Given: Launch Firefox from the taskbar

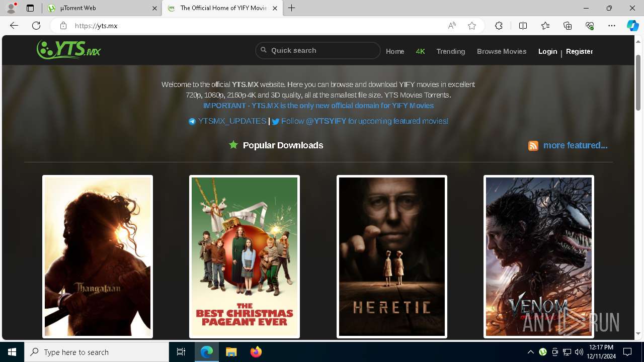Looking at the screenshot, I should pyautogui.click(x=256, y=352).
